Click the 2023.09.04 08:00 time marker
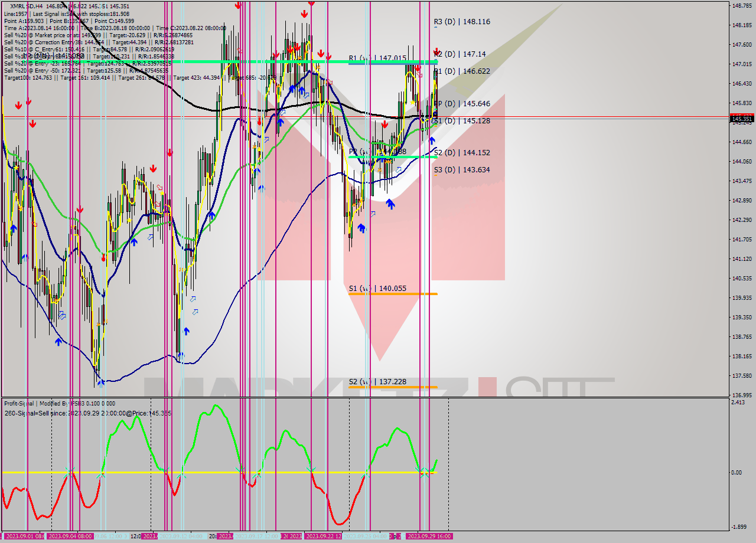 (70, 536)
